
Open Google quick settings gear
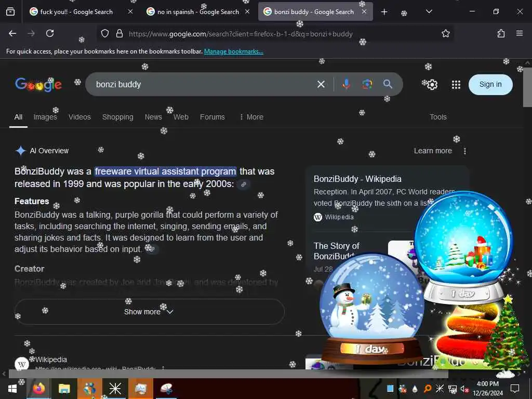pos(432,85)
